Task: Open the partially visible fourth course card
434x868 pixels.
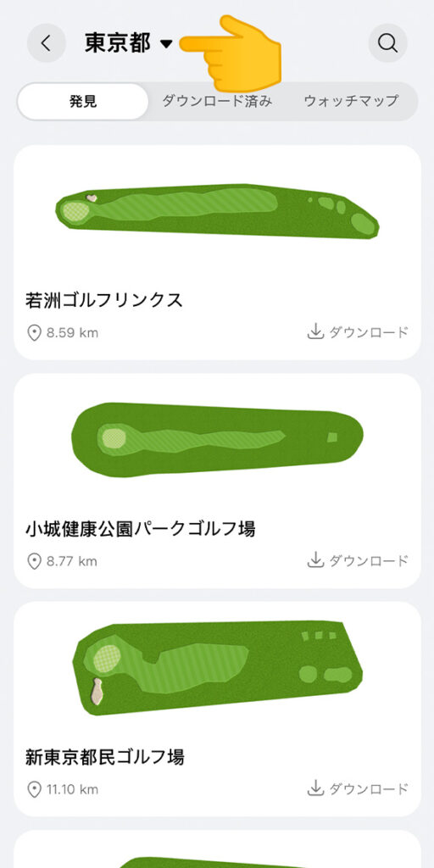Action: (x=217, y=849)
